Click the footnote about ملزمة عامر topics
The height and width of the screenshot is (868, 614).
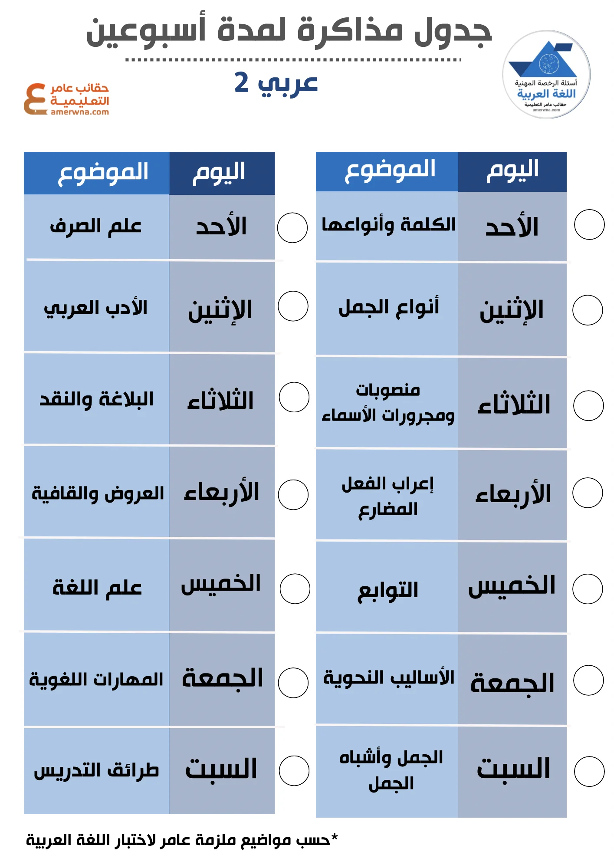(182, 840)
